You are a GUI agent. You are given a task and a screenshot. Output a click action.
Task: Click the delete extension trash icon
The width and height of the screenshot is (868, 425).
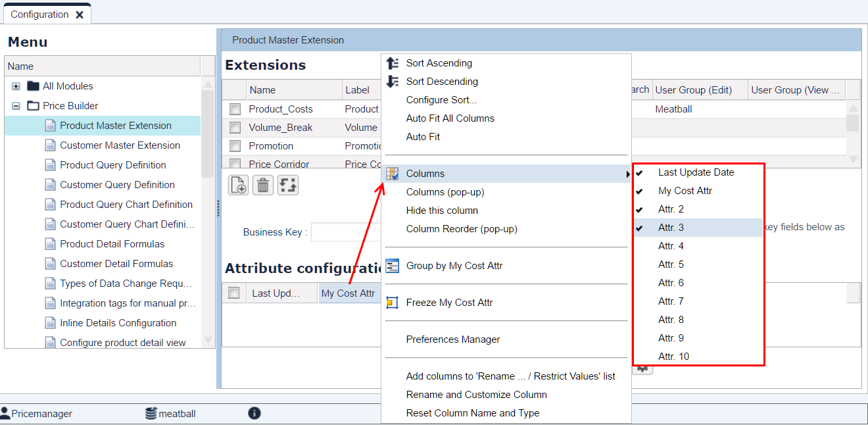point(262,185)
